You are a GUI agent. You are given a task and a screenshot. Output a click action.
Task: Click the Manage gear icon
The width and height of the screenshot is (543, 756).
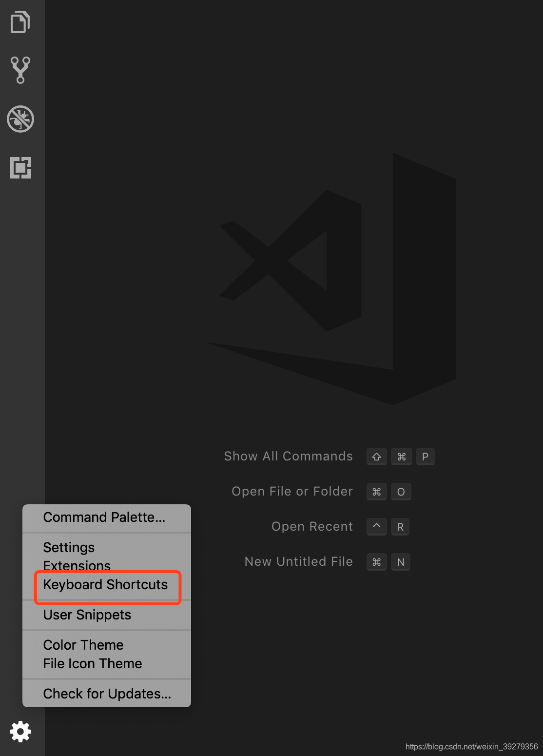[x=20, y=732]
